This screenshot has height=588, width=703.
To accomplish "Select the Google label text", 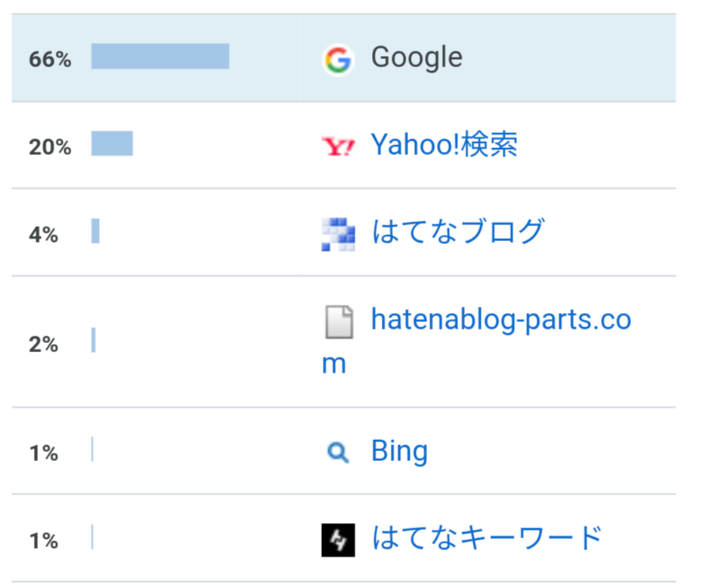I will [417, 57].
